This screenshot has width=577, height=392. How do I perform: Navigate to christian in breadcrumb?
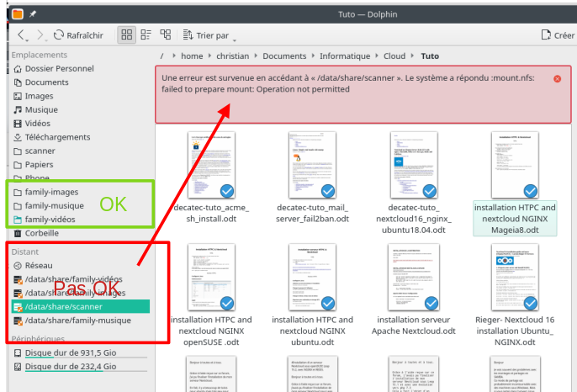232,56
